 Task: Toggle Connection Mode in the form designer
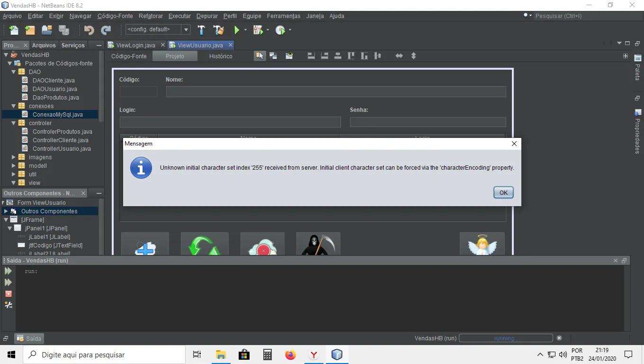tap(273, 56)
